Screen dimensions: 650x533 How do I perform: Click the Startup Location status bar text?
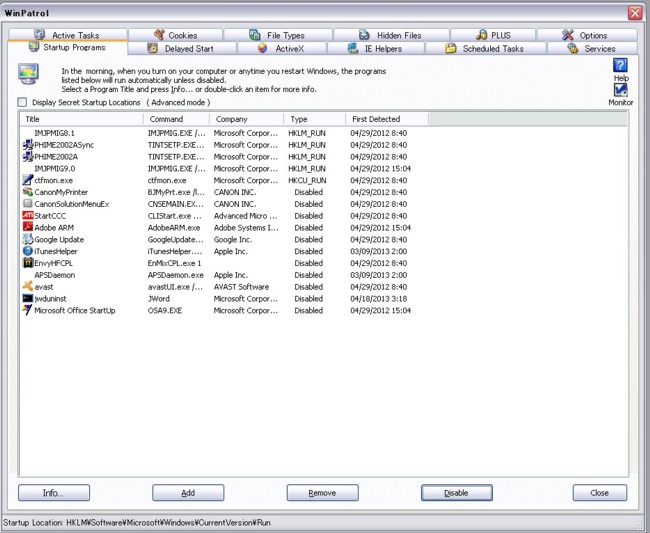pyautogui.click(x=137, y=523)
